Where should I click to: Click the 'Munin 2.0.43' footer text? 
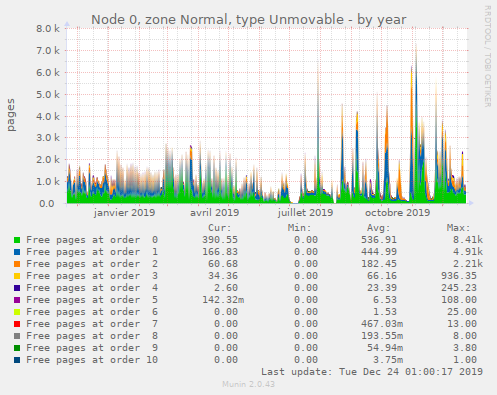tap(249, 384)
